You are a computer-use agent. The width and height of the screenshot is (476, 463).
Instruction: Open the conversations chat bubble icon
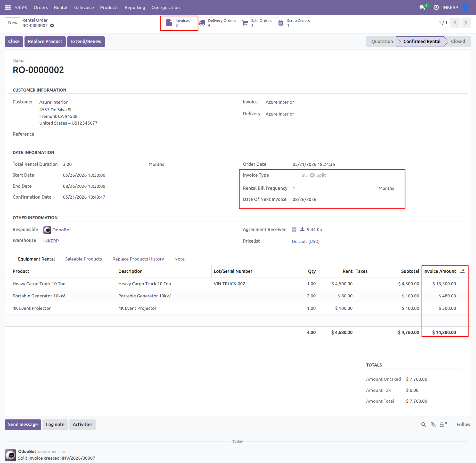coord(422,7)
